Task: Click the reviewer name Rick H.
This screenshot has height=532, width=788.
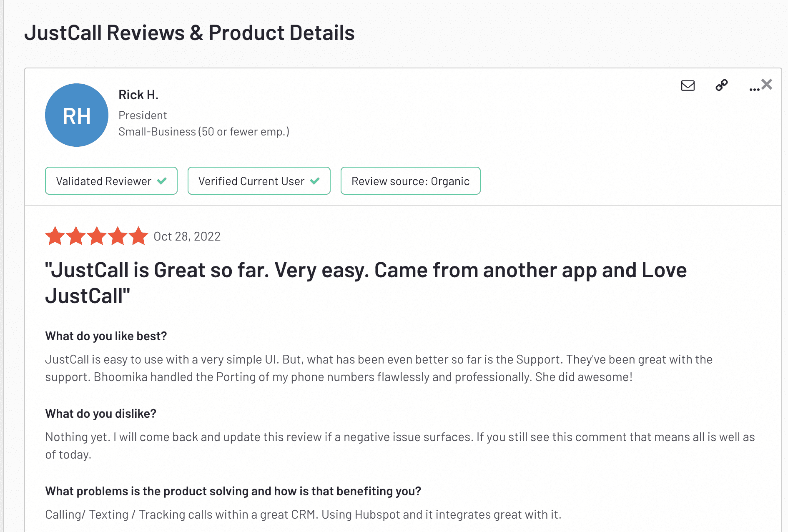Action: pyautogui.click(x=138, y=95)
